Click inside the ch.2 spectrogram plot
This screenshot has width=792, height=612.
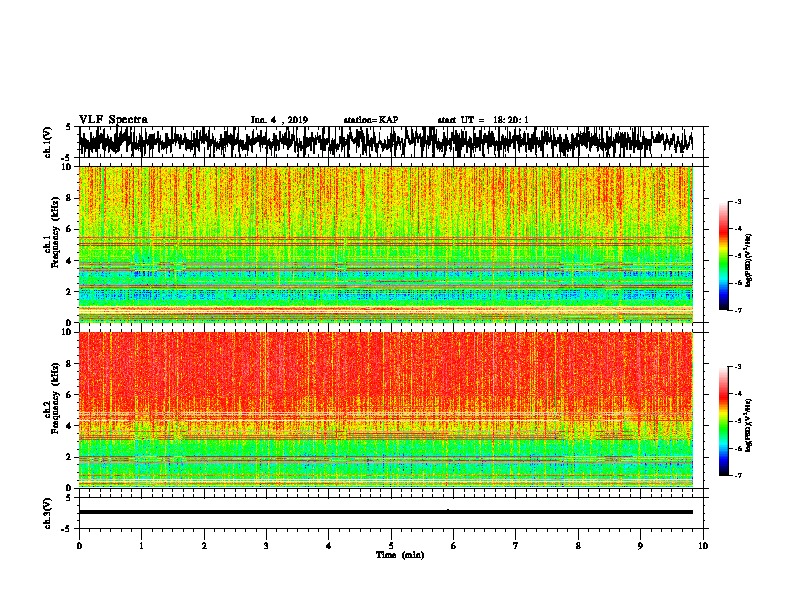[385, 410]
